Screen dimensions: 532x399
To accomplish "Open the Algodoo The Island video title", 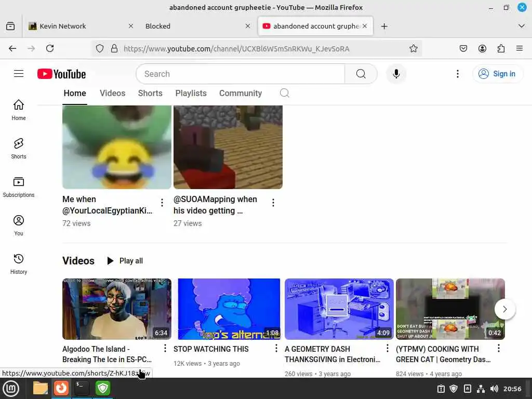I will click(x=107, y=354).
